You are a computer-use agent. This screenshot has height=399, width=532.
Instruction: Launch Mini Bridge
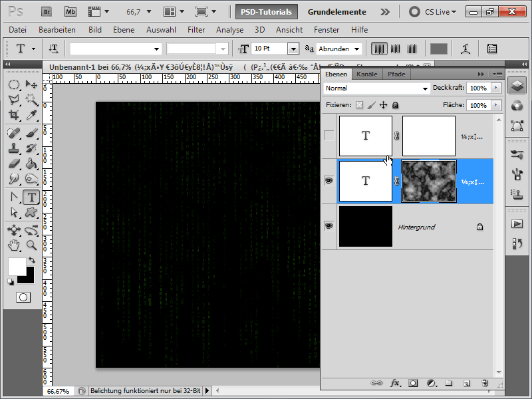70,12
